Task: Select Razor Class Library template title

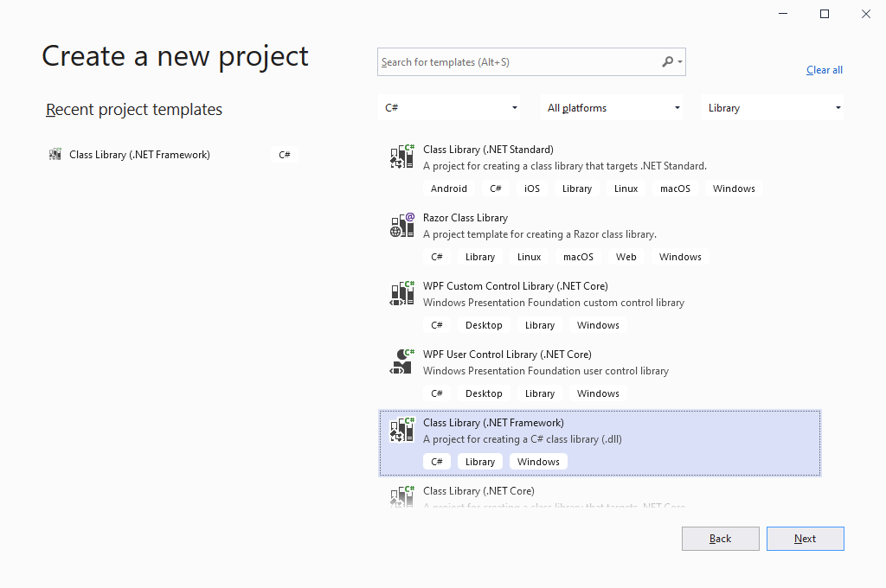Action: tap(465, 218)
